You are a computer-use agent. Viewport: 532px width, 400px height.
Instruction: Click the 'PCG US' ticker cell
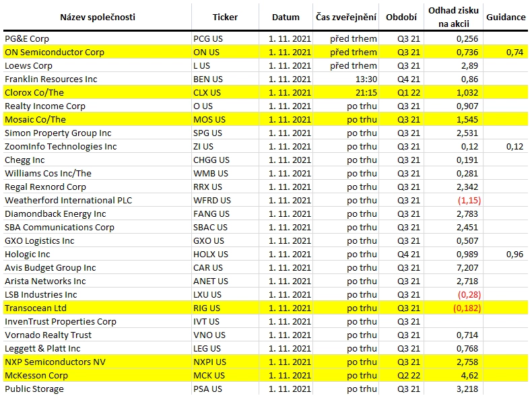coord(226,38)
